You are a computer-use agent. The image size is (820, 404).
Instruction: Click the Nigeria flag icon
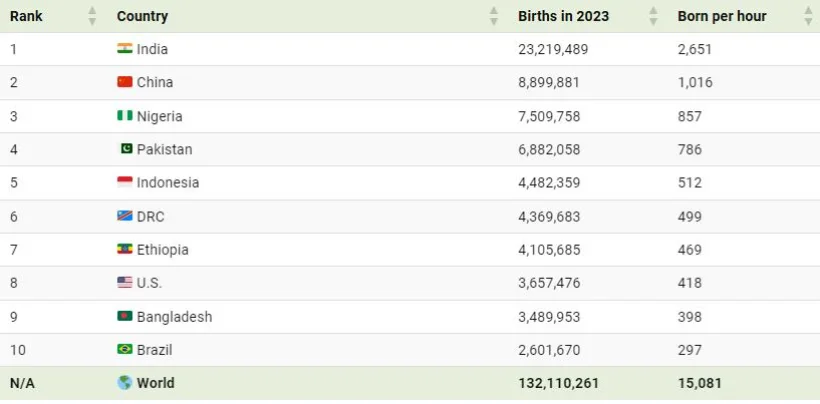click(x=124, y=116)
